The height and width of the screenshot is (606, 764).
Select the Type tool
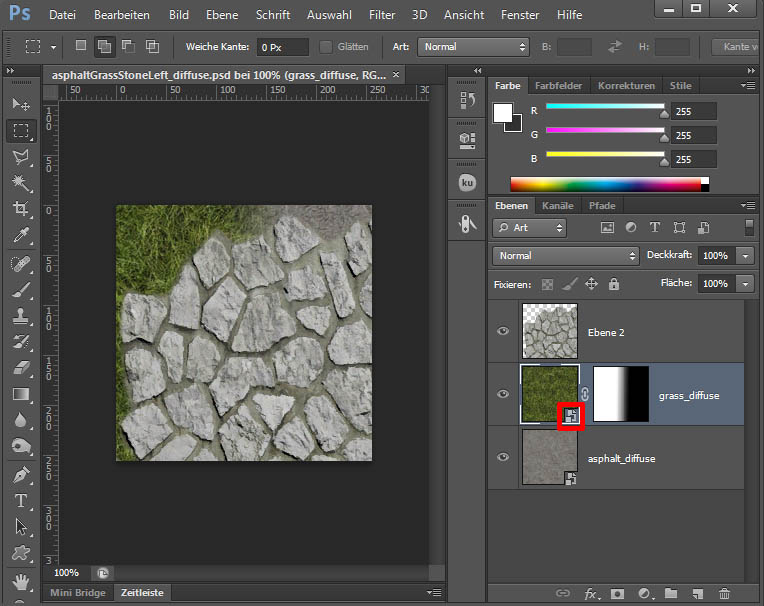click(x=20, y=499)
